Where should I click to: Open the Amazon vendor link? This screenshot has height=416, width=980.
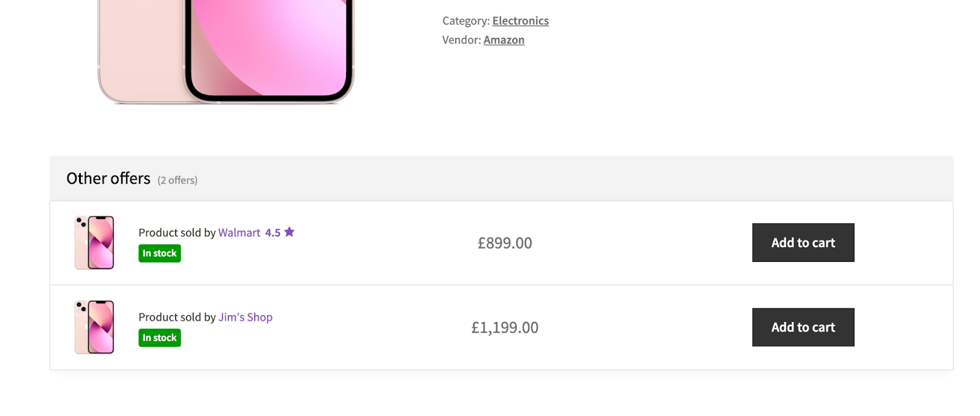point(503,40)
